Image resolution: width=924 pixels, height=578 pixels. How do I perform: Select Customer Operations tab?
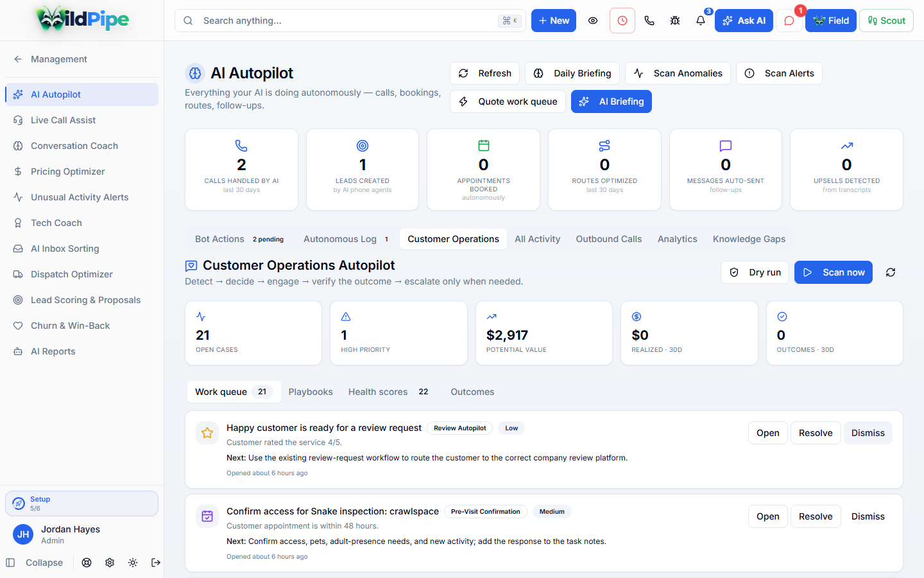coord(453,239)
